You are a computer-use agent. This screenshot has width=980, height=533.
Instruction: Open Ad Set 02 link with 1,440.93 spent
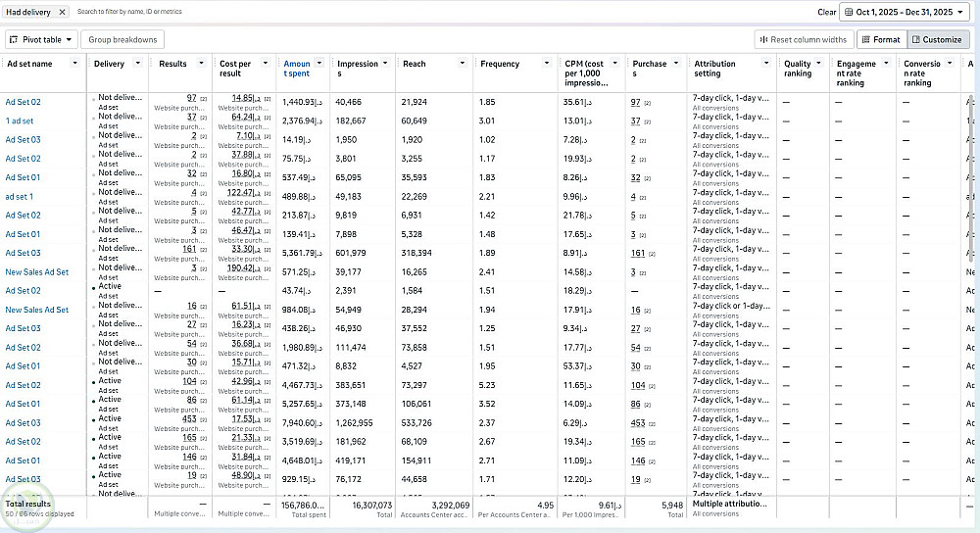pos(24,102)
